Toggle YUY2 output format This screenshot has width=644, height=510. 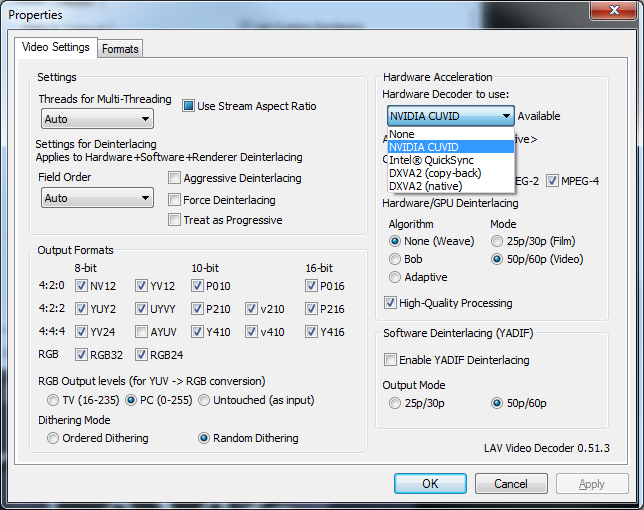pyautogui.click(x=81, y=309)
